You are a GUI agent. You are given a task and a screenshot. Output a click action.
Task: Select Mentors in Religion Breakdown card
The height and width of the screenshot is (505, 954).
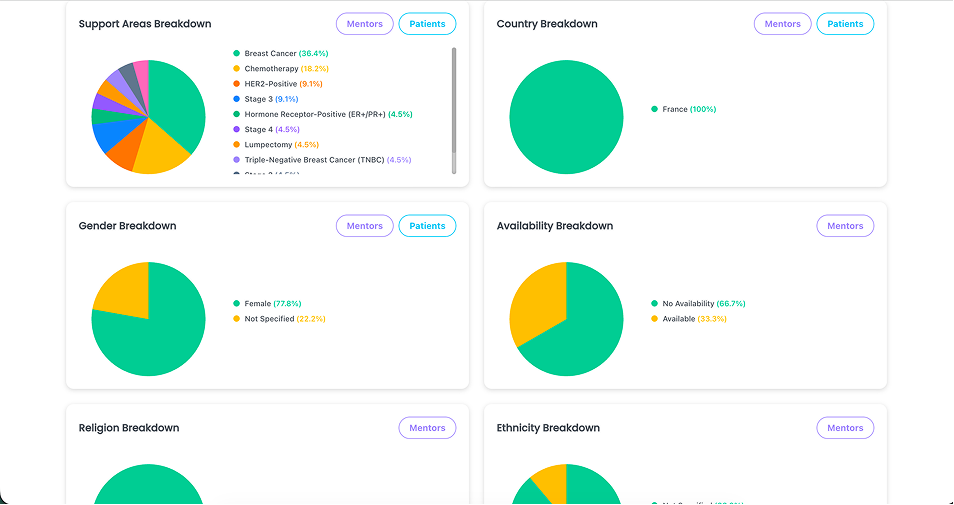427,428
